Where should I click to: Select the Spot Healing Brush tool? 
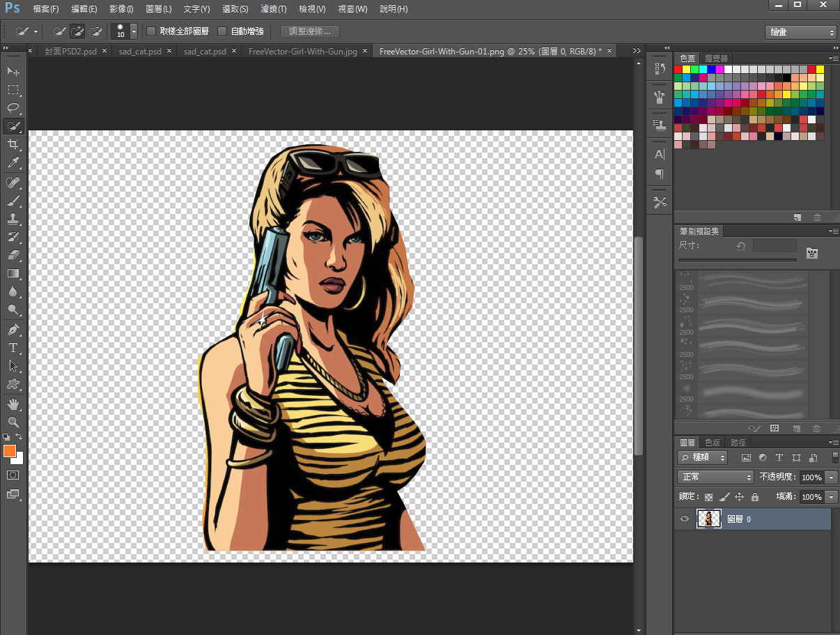coord(13,183)
